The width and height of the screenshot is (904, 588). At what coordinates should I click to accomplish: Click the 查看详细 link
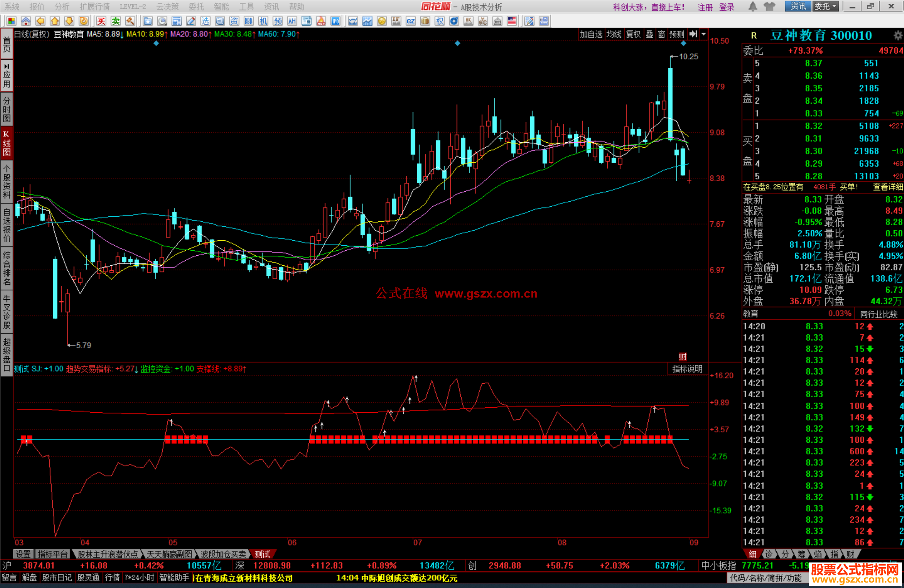click(888, 187)
